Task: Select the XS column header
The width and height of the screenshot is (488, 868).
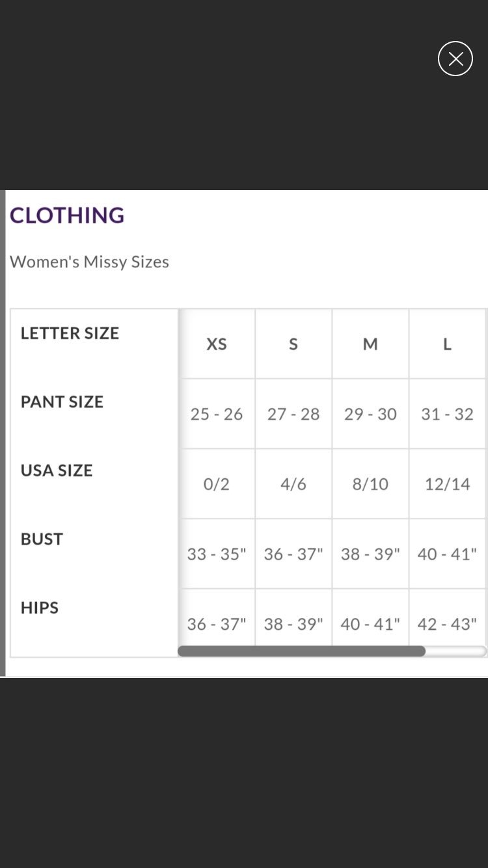Action: [x=217, y=344]
